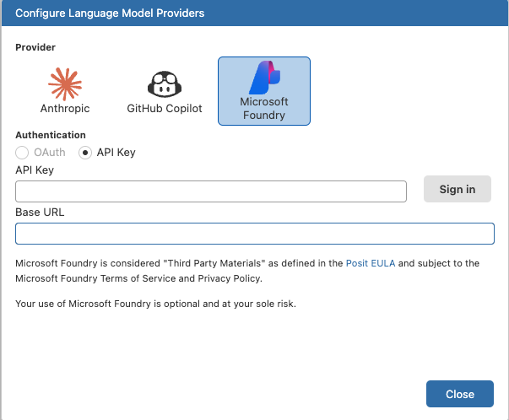The height and width of the screenshot is (420, 509).
Task: Click the Base URL field label
Action: [x=40, y=212]
